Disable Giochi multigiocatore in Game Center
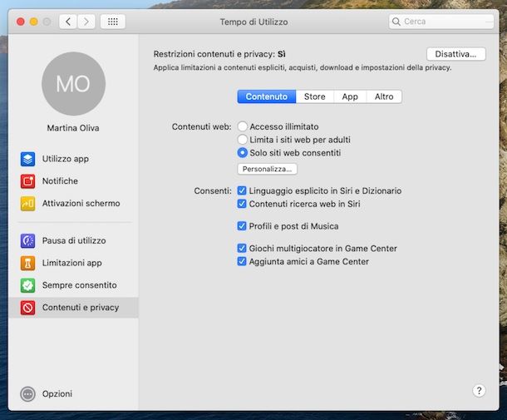Image resolution: width=507 pixels, height=420 pixels. coord(242,248)
